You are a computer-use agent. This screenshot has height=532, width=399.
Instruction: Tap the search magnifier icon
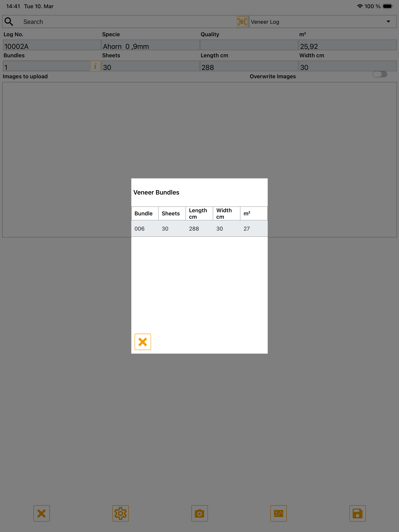(9, 22)
